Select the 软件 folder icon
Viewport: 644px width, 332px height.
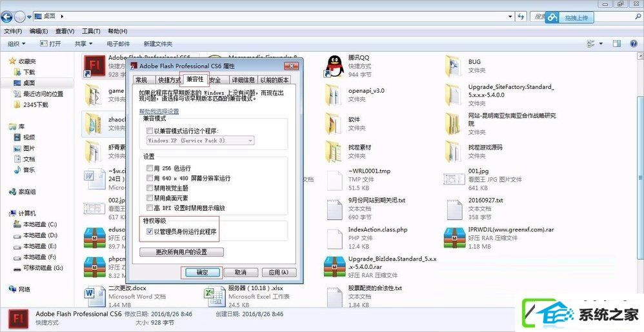point(333,123)
